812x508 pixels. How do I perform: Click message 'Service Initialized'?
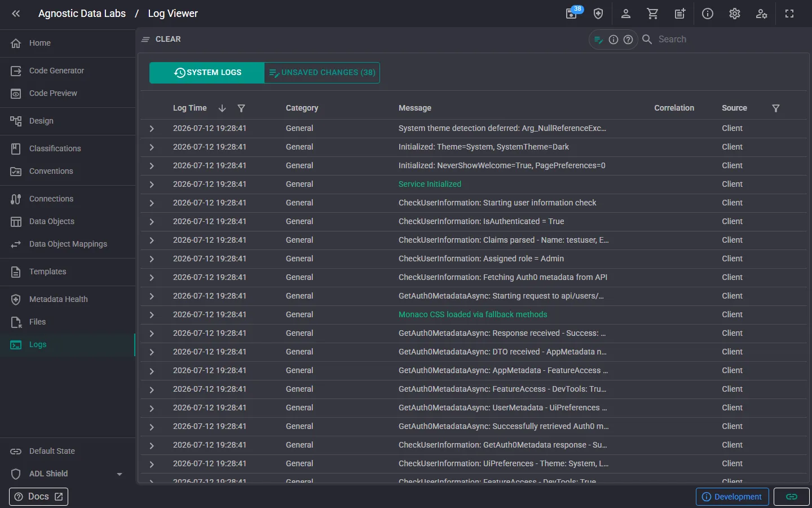[x=430, y=184]
